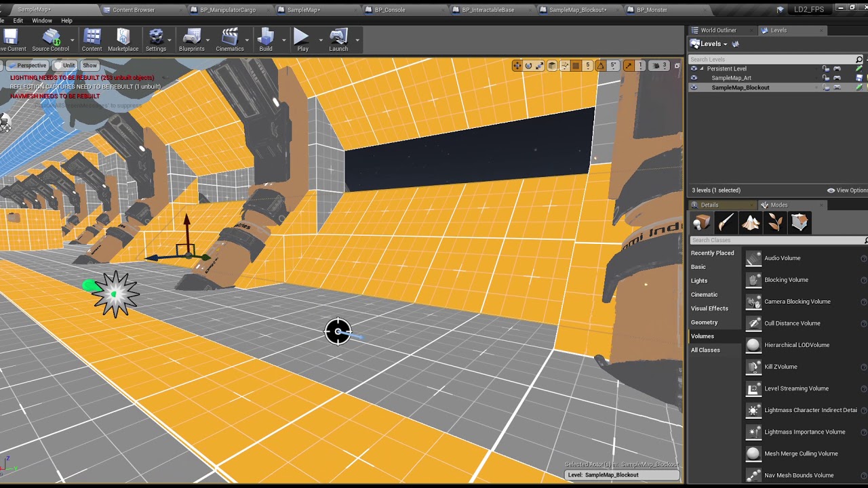Open the Content browser toolbar button

[x=92, y=40]
